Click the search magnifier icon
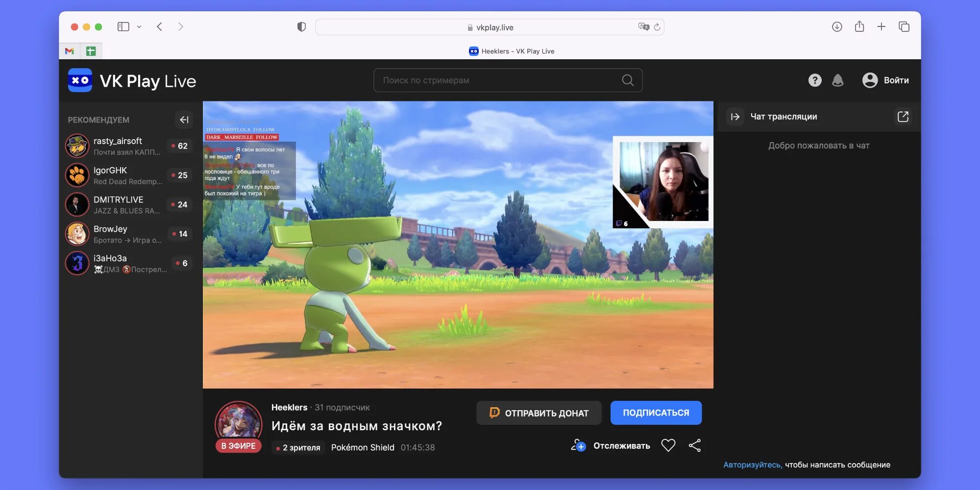 click(628, 80)
